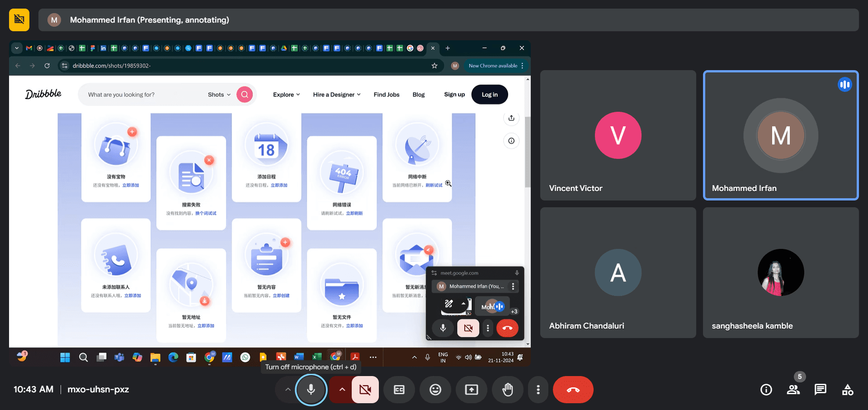Toggle camera in picture-in-picture window

tap(468, 328)
